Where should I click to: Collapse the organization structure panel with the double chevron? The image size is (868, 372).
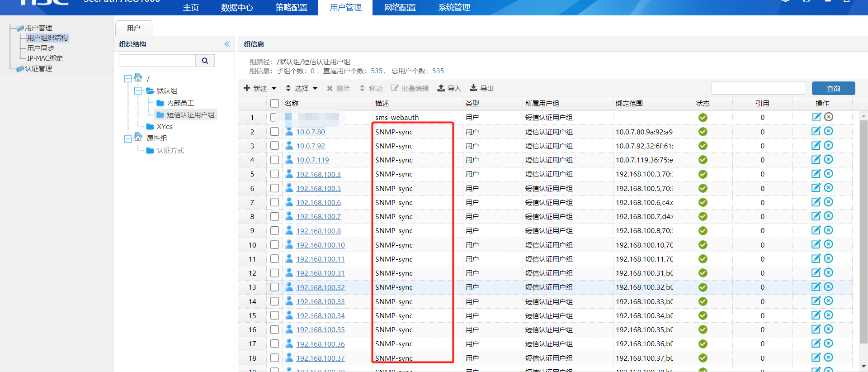click(x=227, y=44)
